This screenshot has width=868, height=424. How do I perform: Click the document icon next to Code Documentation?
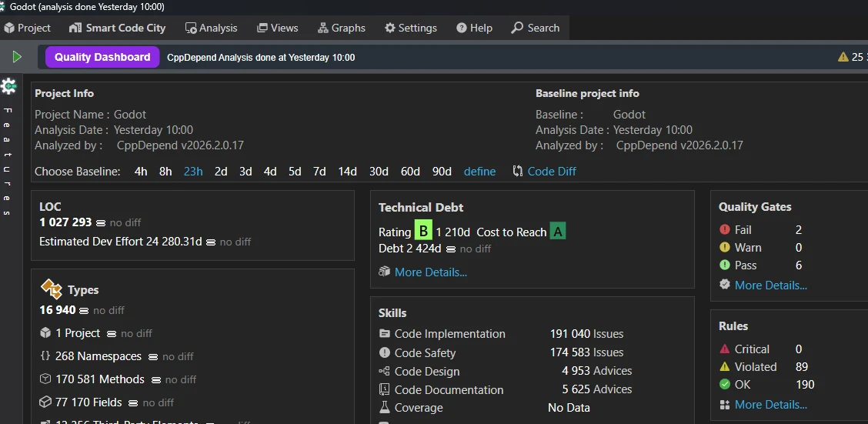tap(385, 389)
